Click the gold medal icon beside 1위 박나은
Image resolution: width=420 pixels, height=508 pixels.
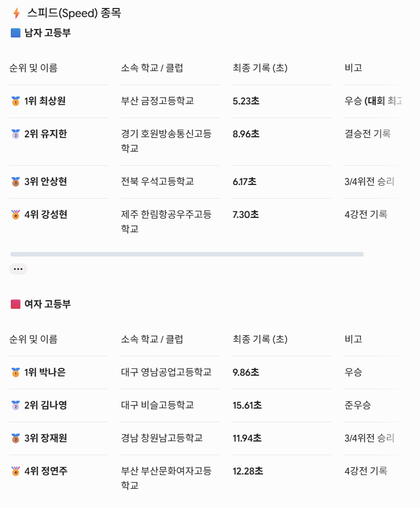click(15, 372)
